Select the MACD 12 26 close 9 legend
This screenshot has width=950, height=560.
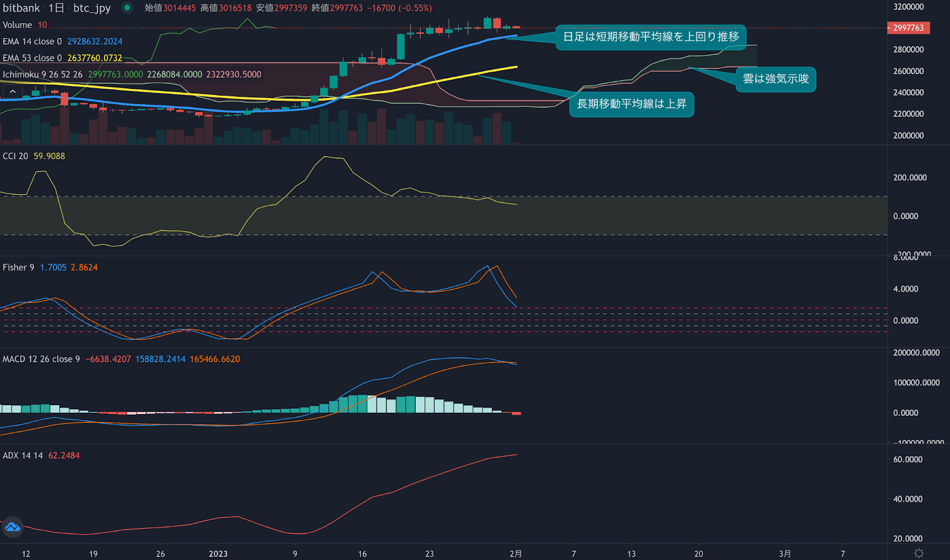(40, 359)
